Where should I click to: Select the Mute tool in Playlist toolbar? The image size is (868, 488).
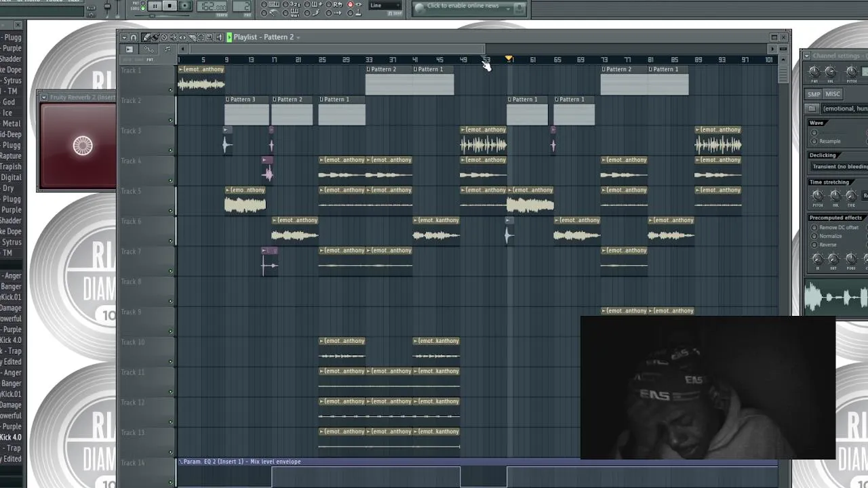point(173,37)
